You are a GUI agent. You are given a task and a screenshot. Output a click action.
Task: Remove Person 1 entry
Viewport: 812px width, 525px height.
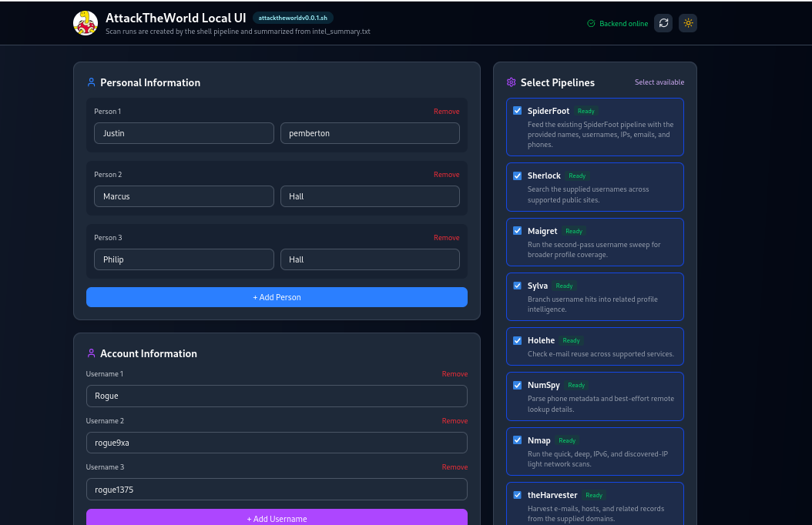(446, 111)
